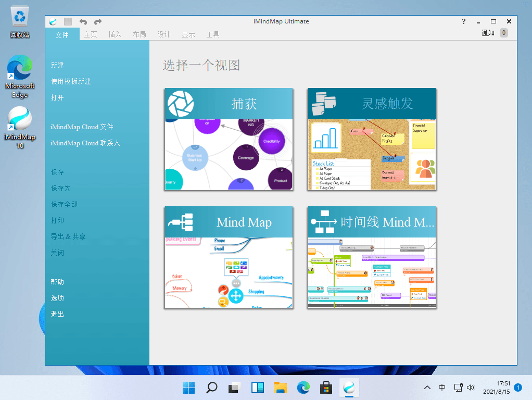Click 关闭 menu entry
Image resolution: width=532 pixels, height=400 pixels.
(x=57, y=253)
